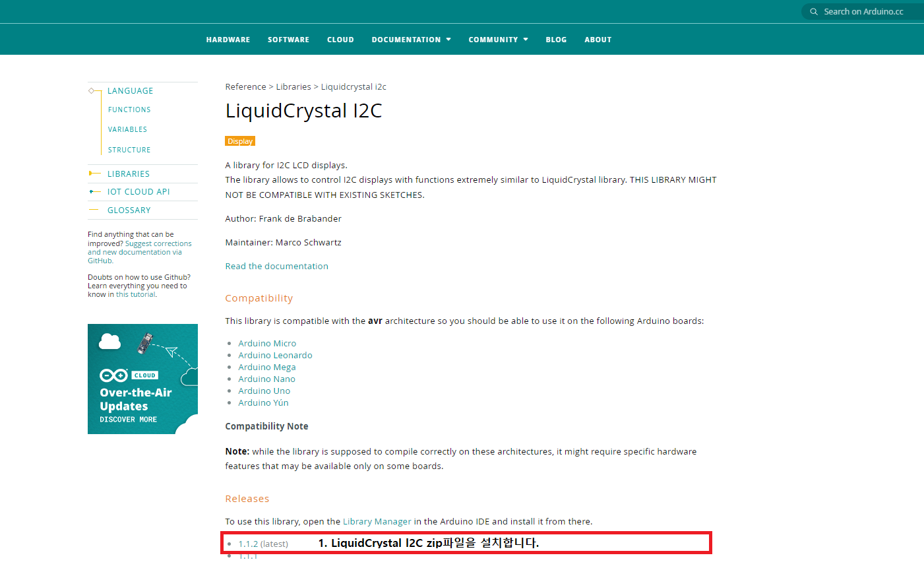Select STRUCTURE in the sidebar

[x=129, y=150]
